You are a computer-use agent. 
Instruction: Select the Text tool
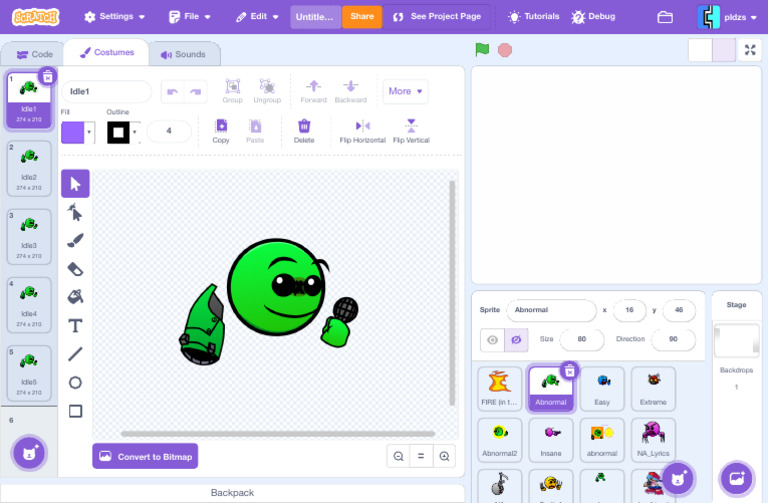click(75, 325)
